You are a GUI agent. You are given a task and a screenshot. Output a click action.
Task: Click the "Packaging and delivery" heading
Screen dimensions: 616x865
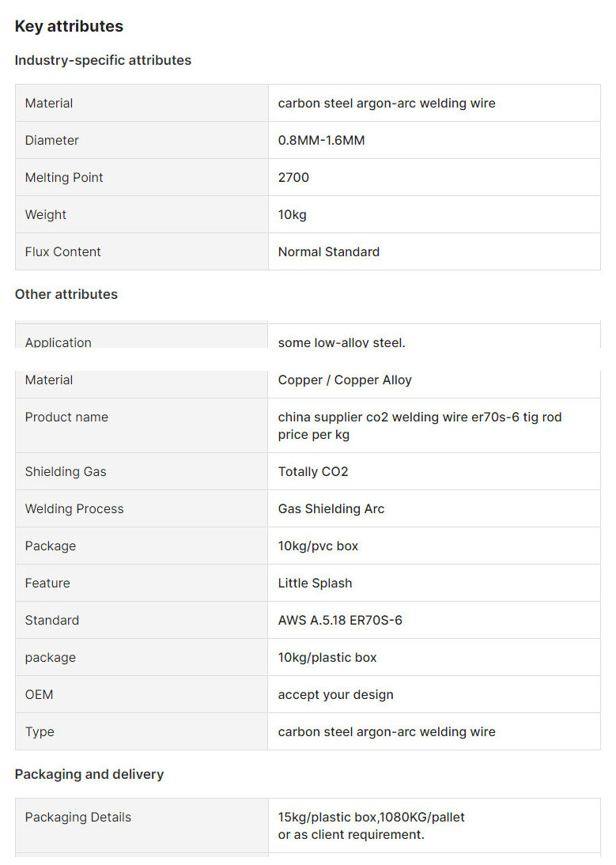pos(89,774)
